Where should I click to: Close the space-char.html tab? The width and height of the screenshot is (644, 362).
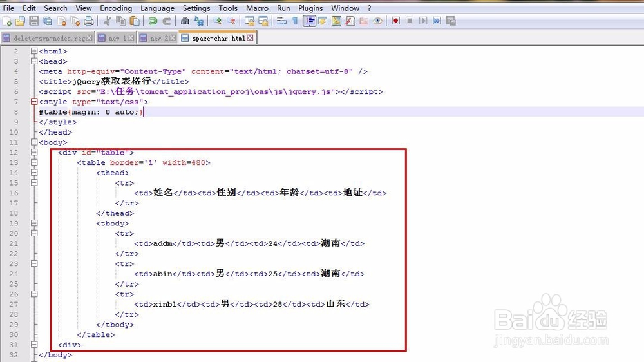tap(250, 38)
